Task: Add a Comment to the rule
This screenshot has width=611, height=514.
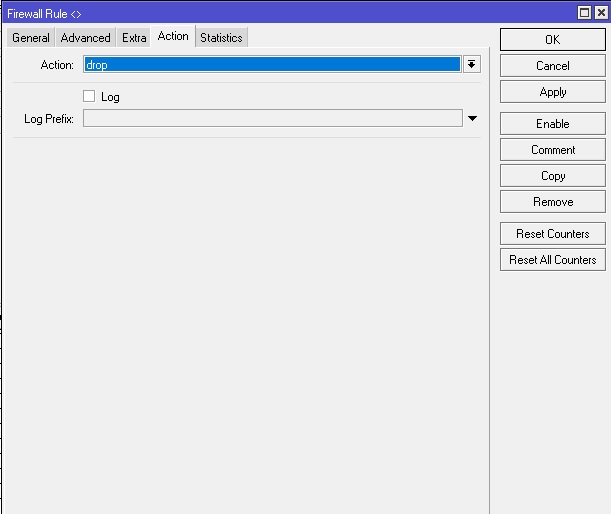Action: coord(553,150)
